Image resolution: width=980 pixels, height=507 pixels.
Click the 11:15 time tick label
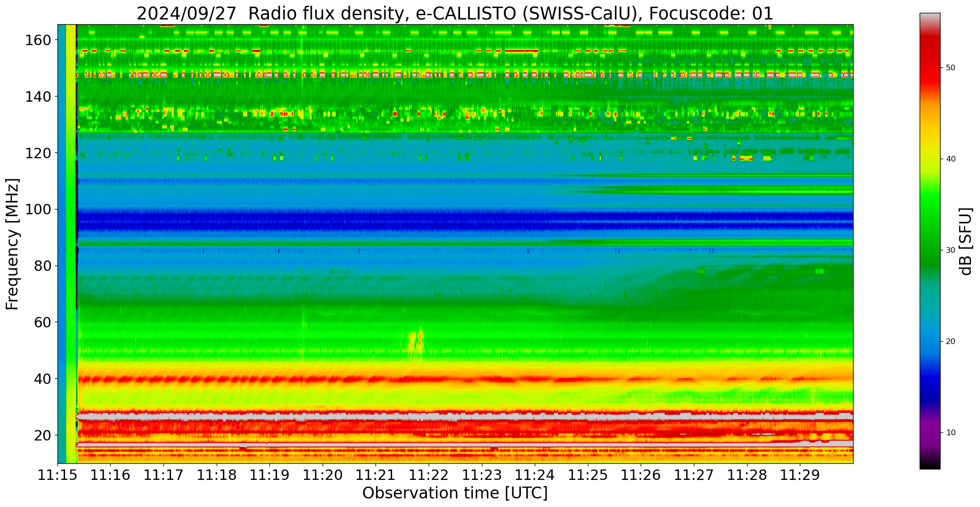(58, 475)
